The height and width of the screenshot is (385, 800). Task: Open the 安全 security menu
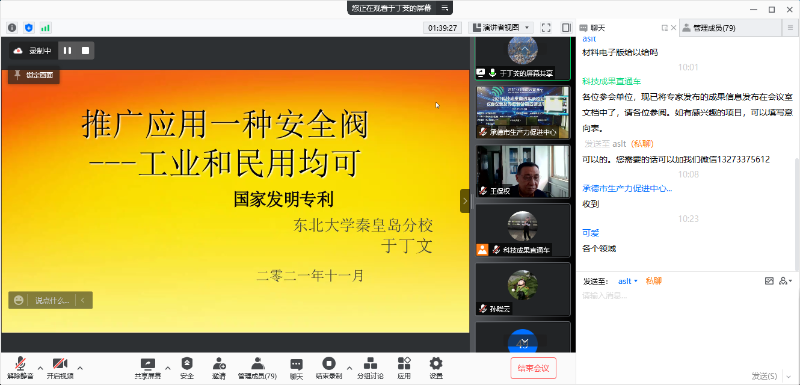pos(187,368)
